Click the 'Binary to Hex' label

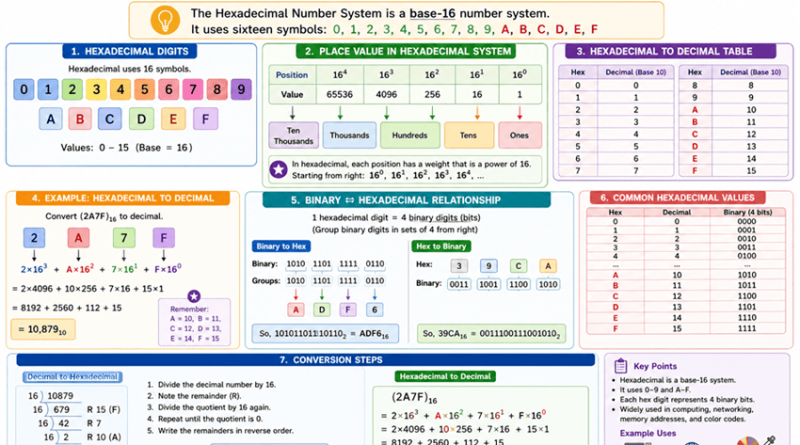[281, 246]
